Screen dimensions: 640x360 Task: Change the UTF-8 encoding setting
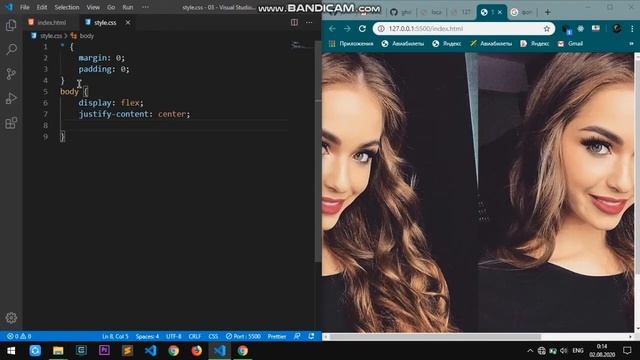174,336
